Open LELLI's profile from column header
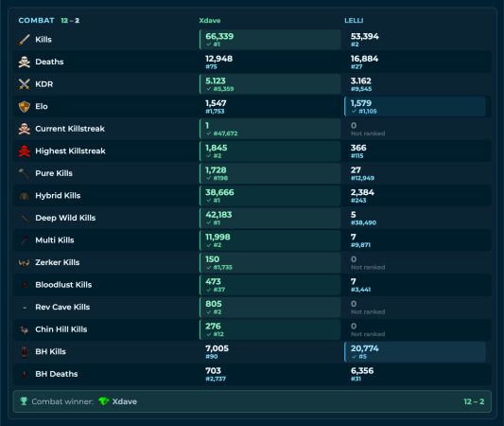This screenshot has height=426, width=504. [354, 21]
